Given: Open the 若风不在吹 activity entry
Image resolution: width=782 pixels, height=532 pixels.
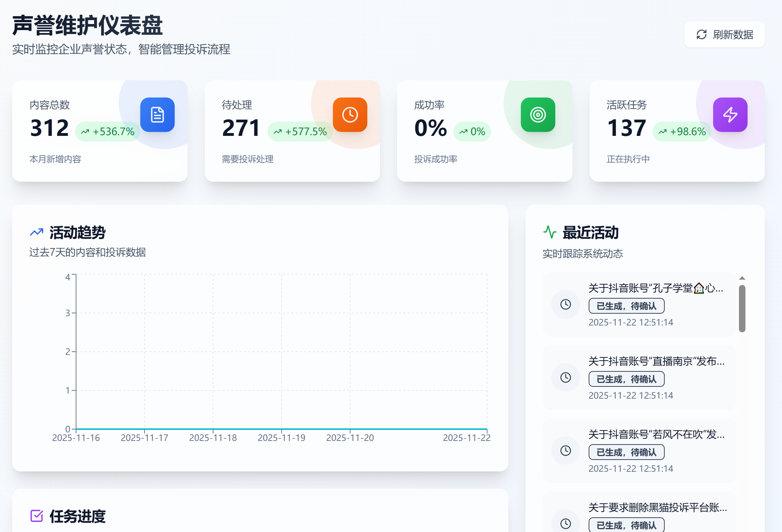Looking at the screenshot, I should point(656,434).
